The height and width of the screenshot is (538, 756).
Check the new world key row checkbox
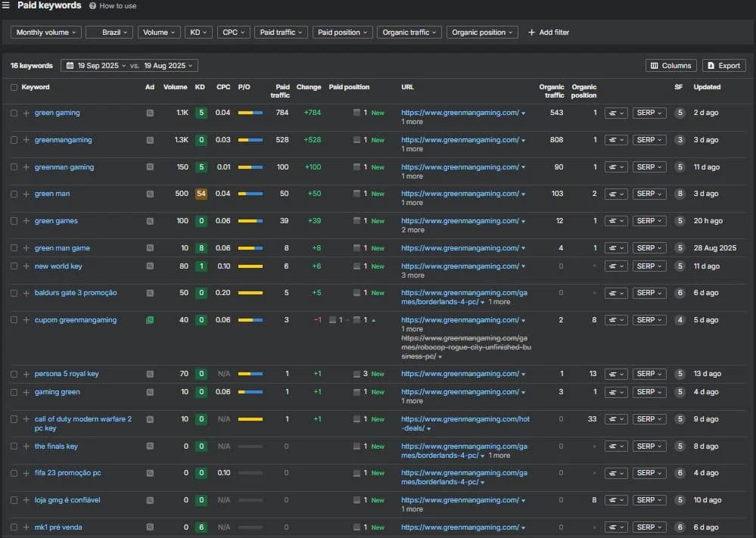(14, 266)
